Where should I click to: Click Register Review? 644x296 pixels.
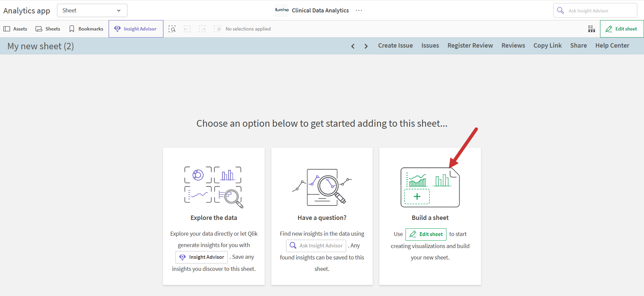[470, 46]
